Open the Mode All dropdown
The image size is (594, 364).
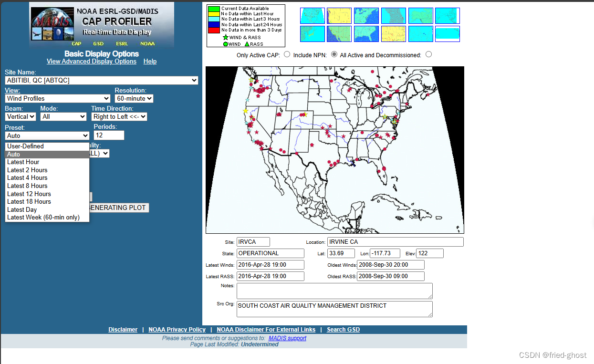tap(63, 116)
